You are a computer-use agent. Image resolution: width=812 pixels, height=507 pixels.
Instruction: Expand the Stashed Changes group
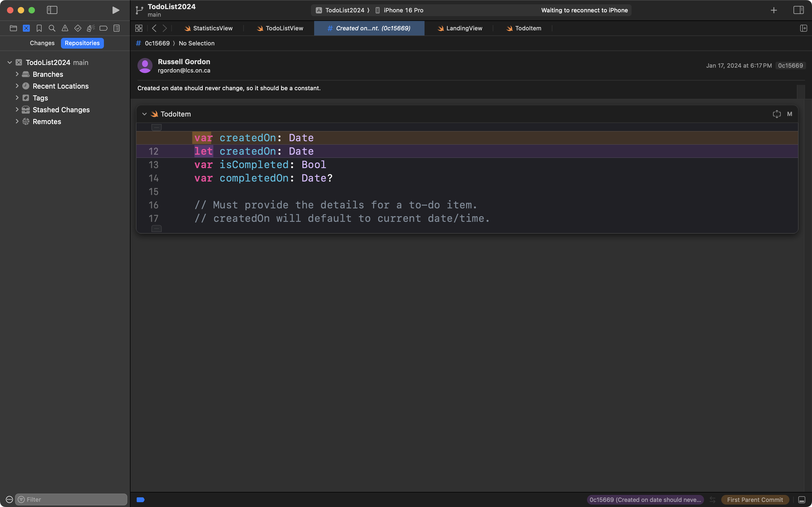(x=17, y=110)
